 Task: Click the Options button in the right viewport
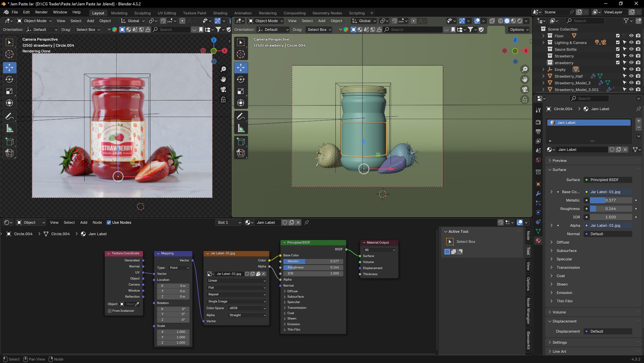click(x=519, y=30)
